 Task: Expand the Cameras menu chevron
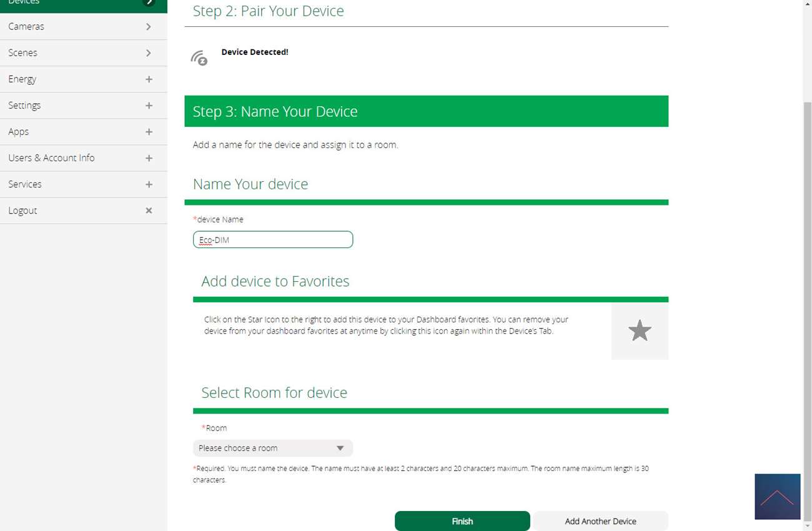pos(149,27)
